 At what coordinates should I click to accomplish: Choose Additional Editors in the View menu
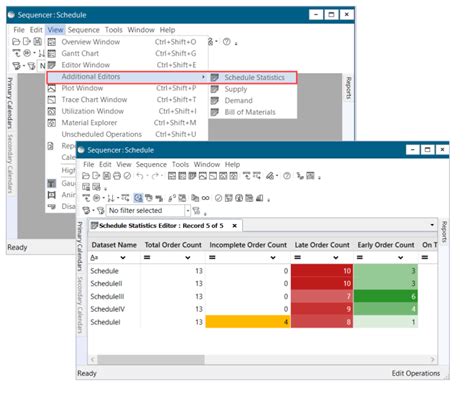click(127, 77)
